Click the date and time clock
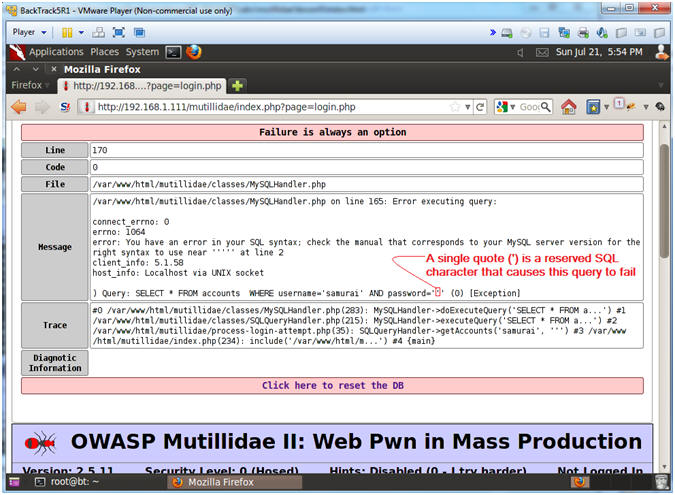 (599, 52)
